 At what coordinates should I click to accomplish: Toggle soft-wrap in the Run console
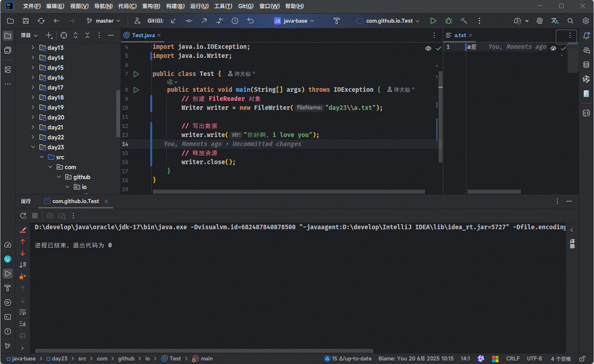coord(23,312)
